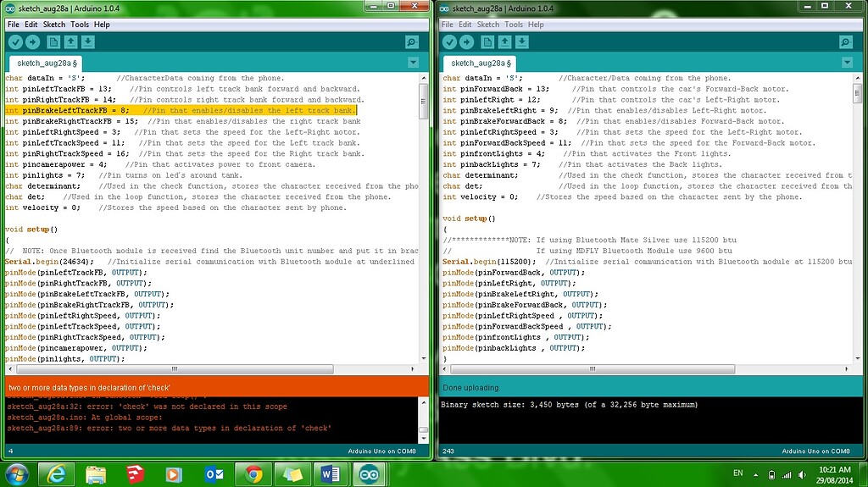This screenshot has width=868, height=487.
Task: Click Open sketch icon in right window toolbar
Action: 504,42
